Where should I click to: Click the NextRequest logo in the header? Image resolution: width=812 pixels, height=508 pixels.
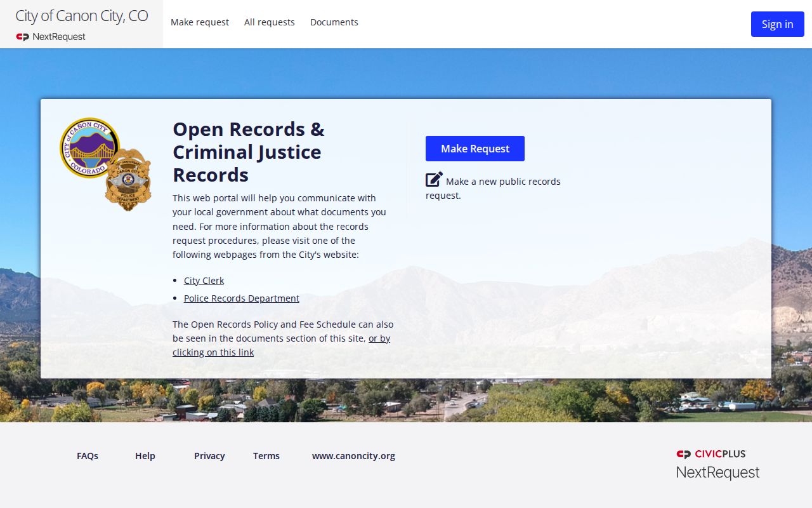coord(51,37)
